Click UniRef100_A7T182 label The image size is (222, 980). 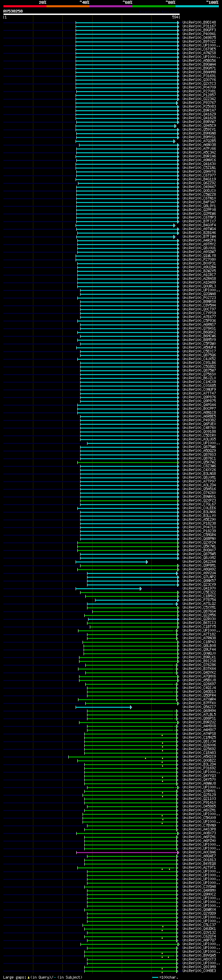point(199,634)
